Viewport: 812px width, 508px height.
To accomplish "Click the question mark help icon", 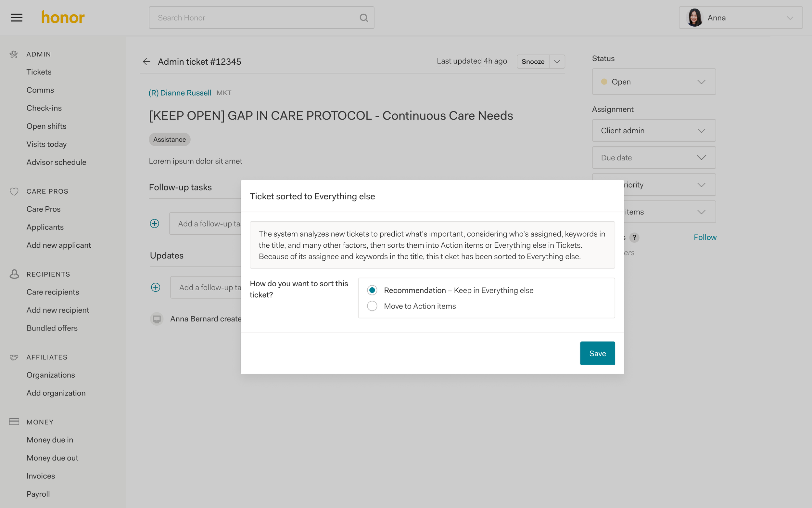I will pyautogui.click(x=634, y=238).
